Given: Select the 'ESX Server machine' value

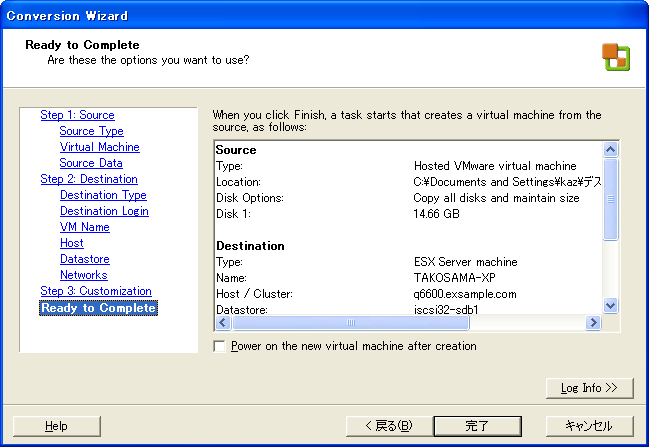Looking at the screenshot, I should (466, 262).
